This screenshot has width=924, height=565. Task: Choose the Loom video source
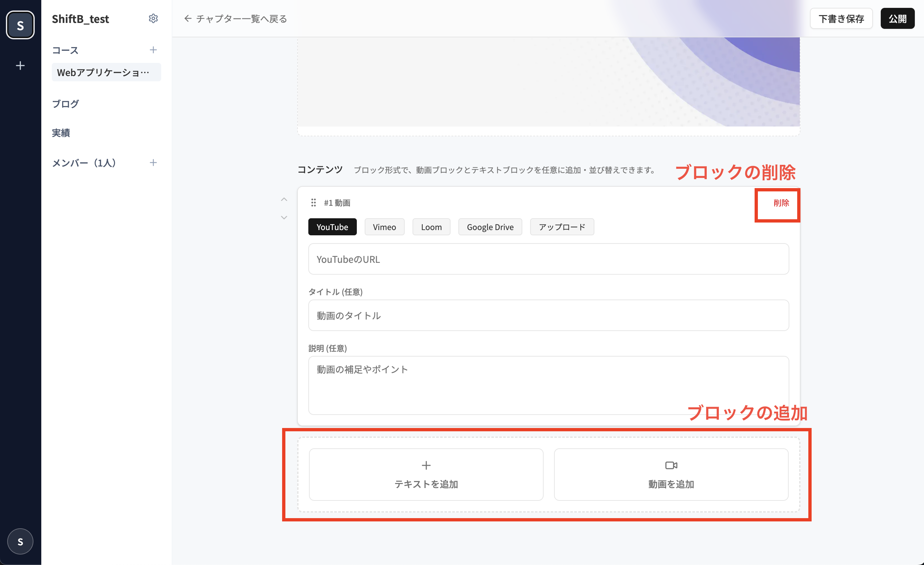coord(431,227)
